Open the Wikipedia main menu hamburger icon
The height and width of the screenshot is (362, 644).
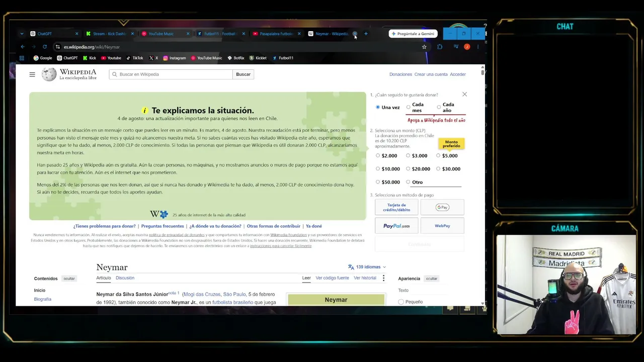pos(32,74)
